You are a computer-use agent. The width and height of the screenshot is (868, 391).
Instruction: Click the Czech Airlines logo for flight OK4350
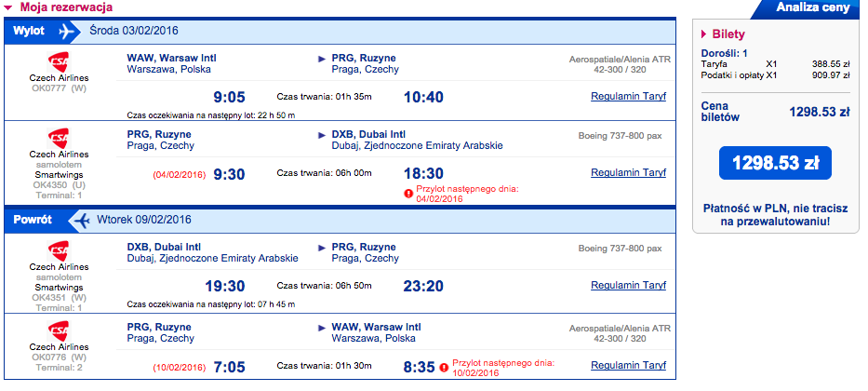58,138
